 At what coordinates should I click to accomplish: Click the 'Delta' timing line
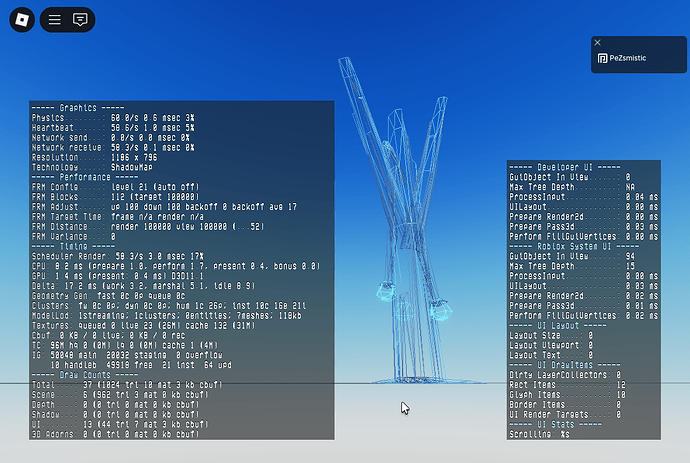143,286
